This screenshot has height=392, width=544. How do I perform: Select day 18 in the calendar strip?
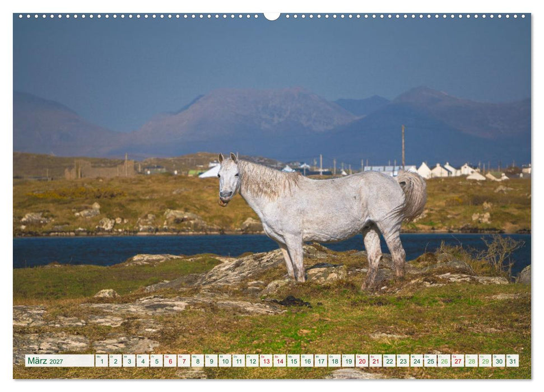pyautogui.click(x=334, y=361)
